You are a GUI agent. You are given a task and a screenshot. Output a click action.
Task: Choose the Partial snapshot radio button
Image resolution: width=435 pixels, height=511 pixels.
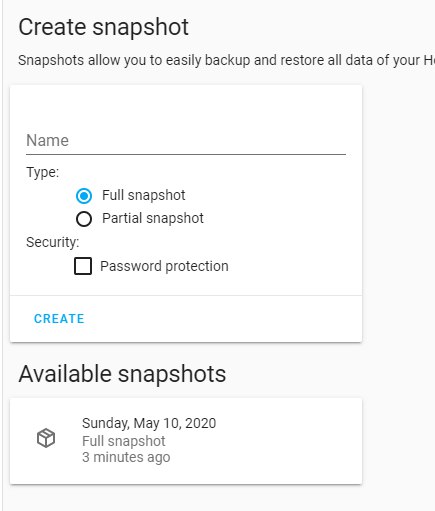(84, 219)
